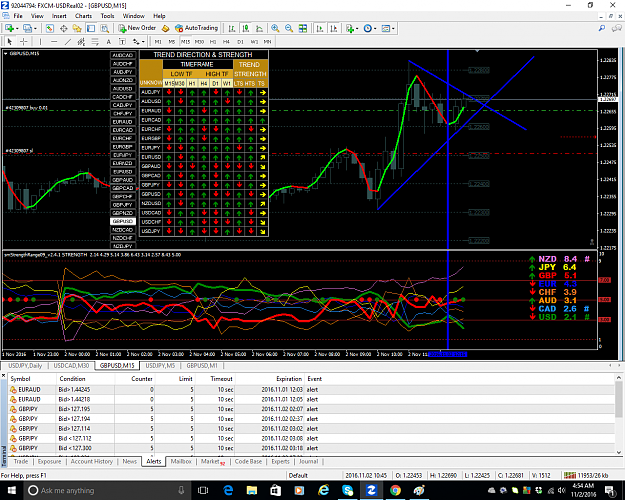Open the indicators list icon
The image size is (625, 500).
pyautogui.click(x=350, y=28)
